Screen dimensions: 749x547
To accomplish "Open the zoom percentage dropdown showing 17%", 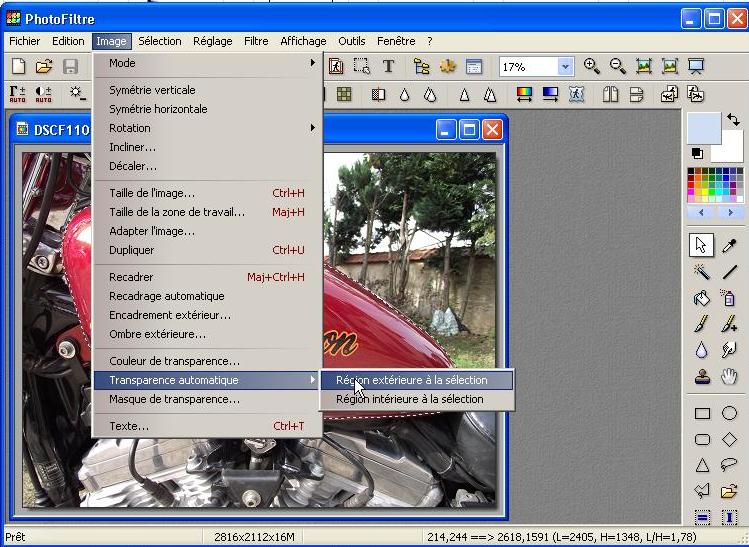I will pos(565,66).
